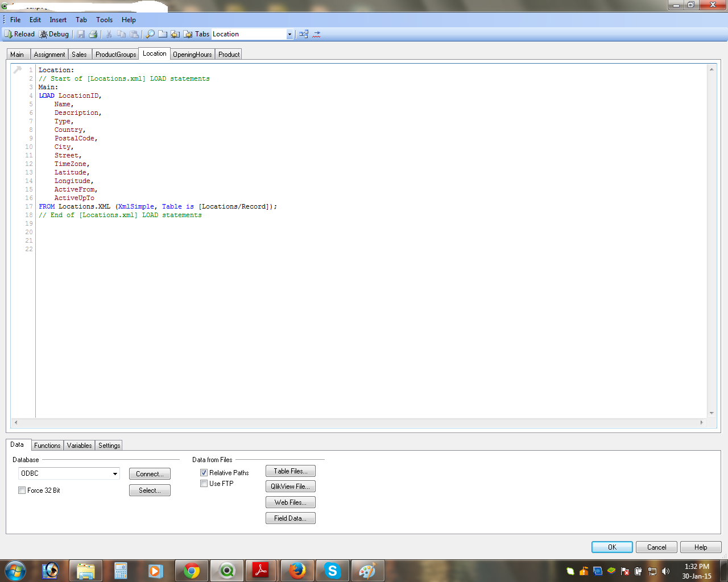
Task: Open the File menu
Action: [x=15, y=20]
